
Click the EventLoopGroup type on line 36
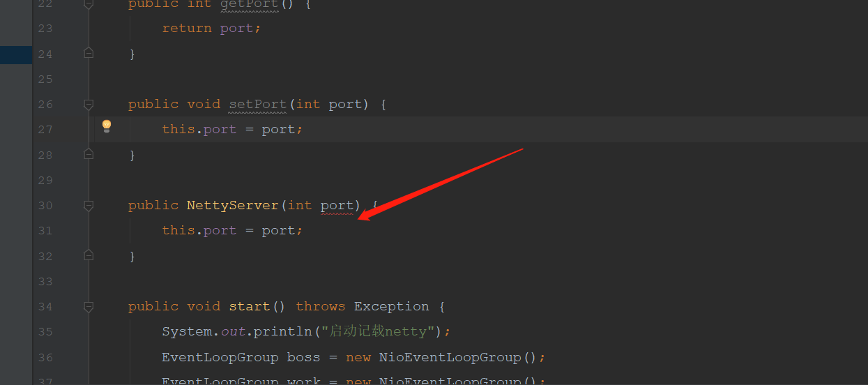220,357
